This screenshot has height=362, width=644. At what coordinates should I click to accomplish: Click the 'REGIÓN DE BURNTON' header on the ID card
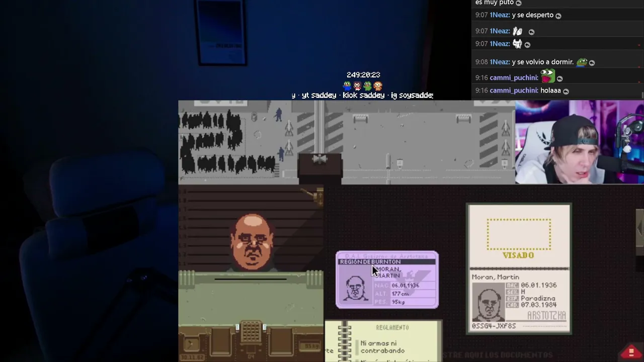click(x=370, y=262)
